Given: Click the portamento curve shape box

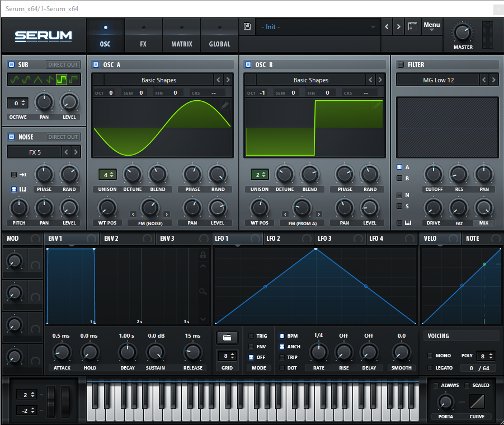Looking at the screenshot, I should coord(477,401).
